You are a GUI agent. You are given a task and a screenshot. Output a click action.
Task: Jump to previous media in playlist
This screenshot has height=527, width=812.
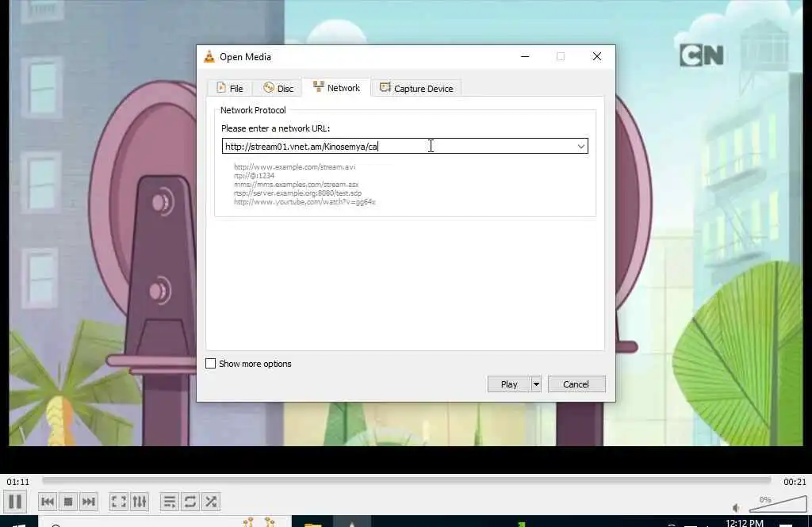48,501
